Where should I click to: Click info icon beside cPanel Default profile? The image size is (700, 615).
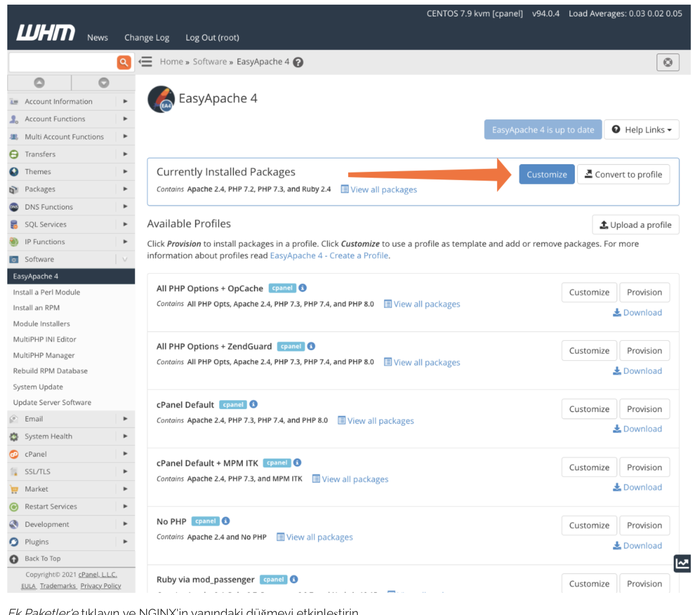pos(254,404)
